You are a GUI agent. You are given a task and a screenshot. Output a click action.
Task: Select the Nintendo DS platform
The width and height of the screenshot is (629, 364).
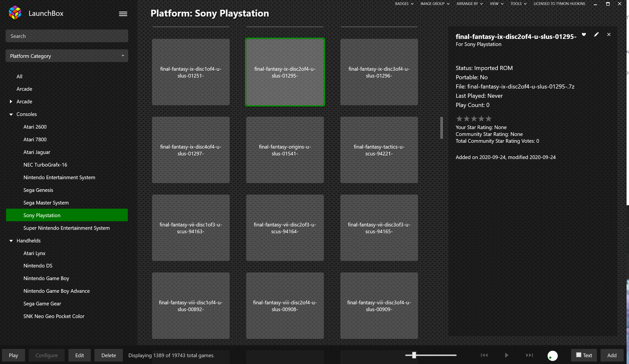38,266
